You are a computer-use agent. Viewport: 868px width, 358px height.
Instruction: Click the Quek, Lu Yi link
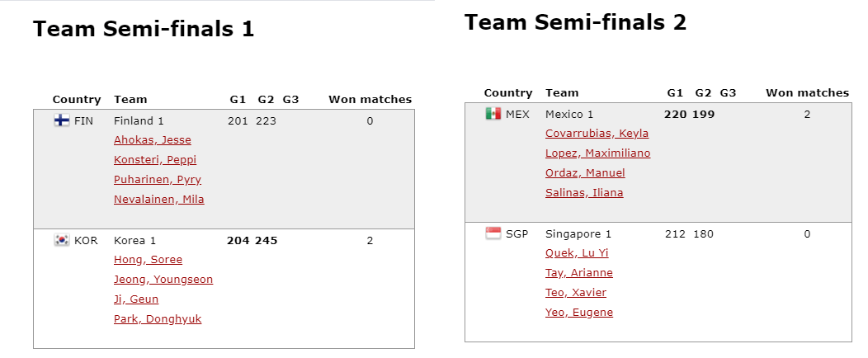pos(577,253)
